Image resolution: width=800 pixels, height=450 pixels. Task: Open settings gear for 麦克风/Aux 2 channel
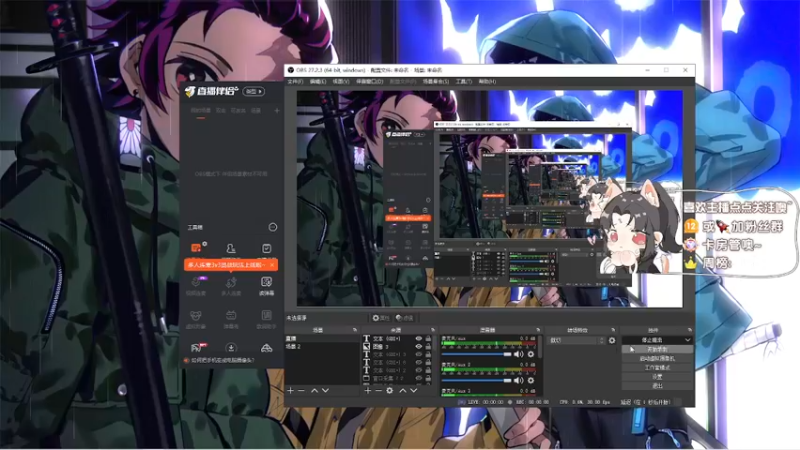pyautogui.click(x=531, y=380)
